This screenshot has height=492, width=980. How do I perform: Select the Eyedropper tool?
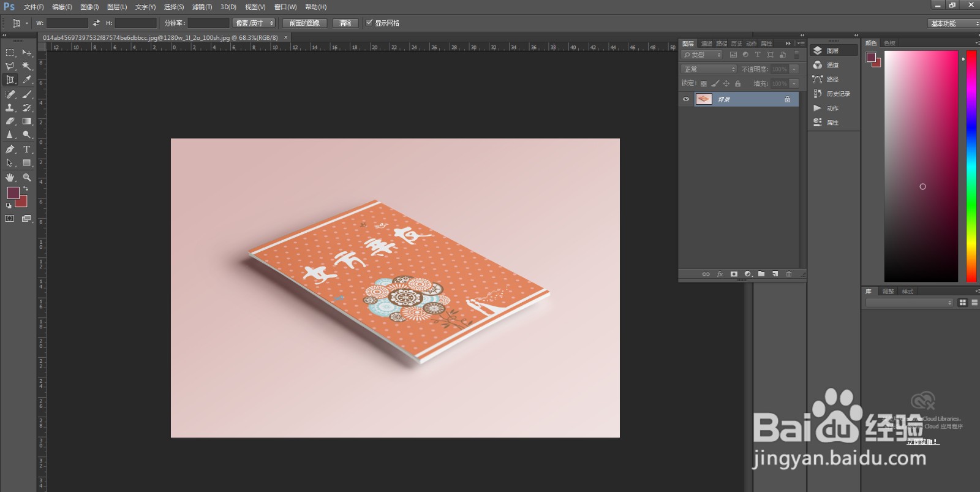click(27, 80)
